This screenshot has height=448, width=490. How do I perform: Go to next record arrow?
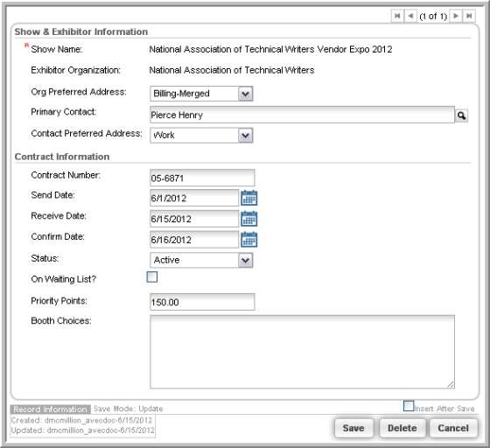pyautogui.click(x=456, y=16)
